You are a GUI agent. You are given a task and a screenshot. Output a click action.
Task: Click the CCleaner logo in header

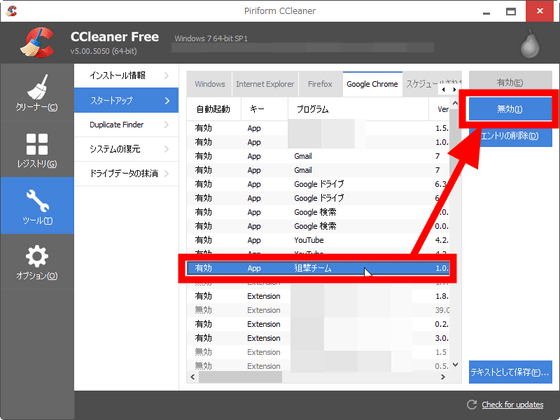pyautogui.click(x=37, y=42)
